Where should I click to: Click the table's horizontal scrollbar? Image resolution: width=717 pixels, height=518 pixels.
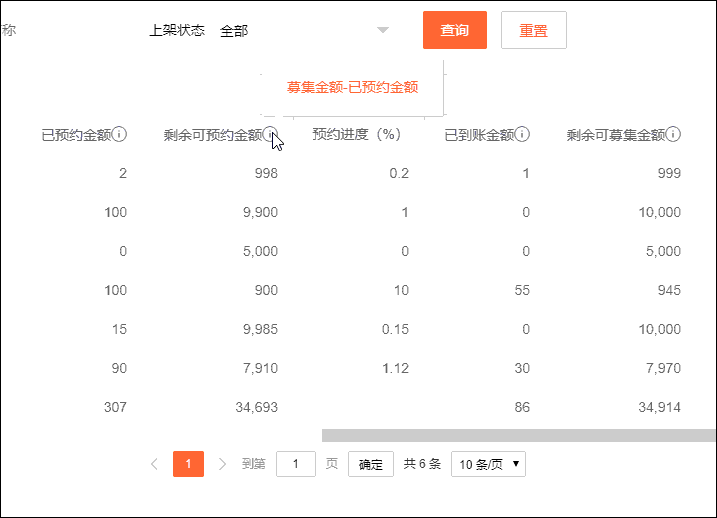click(x=518, y=435)
